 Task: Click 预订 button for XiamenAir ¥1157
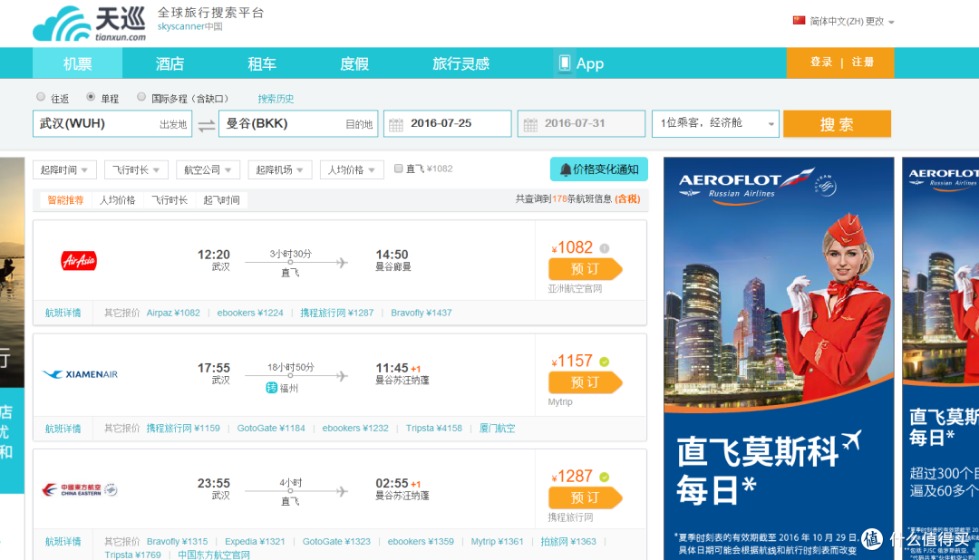pos(585,382)
